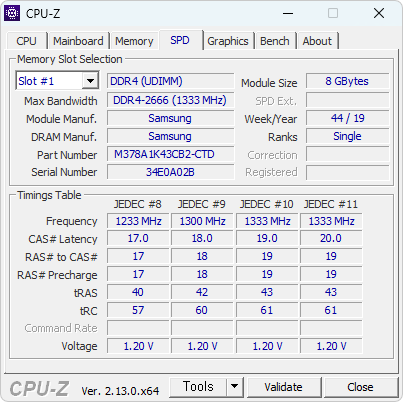Click the JEDEC #8 voltage 1.20 V
Image resolution: width=403 pixels, height=402 pixels.
(x=138, y=346)
